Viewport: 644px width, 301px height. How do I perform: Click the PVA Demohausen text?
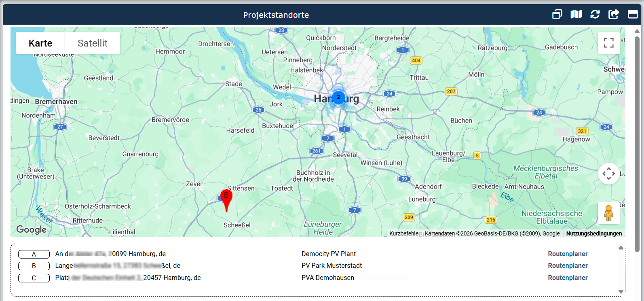328,278
